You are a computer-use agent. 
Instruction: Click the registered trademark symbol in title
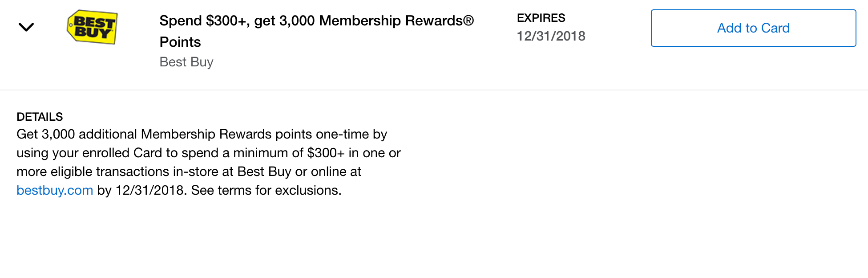468,20
